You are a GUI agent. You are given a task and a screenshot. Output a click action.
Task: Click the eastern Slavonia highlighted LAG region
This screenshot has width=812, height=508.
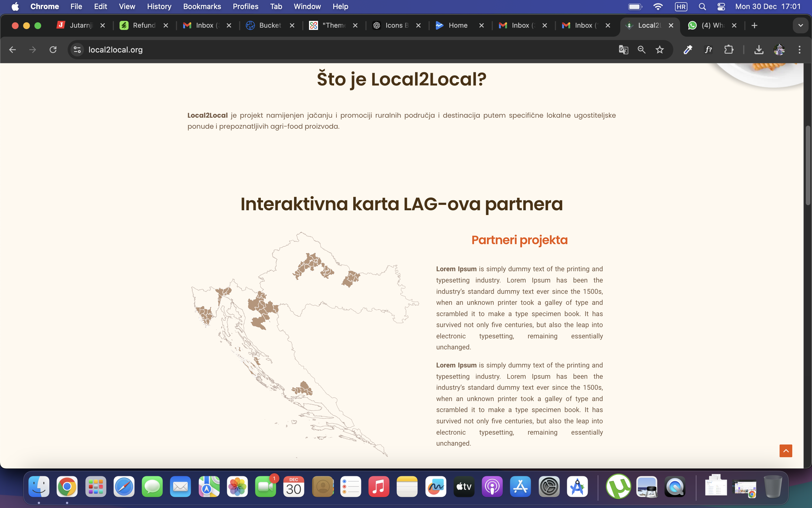click(351, 279)
